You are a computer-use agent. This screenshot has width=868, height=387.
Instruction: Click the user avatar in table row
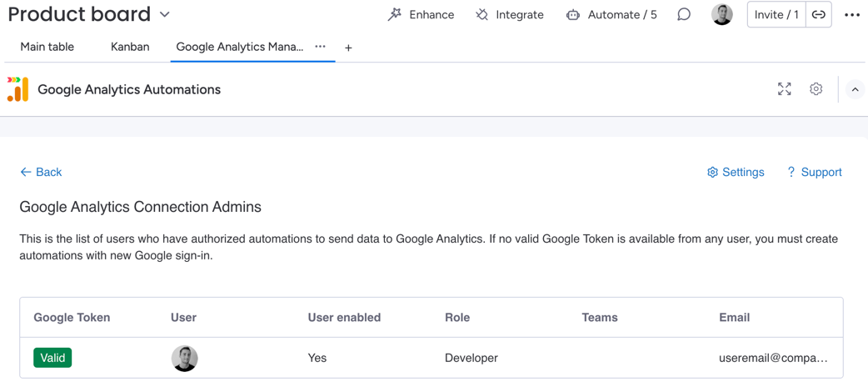184,358
